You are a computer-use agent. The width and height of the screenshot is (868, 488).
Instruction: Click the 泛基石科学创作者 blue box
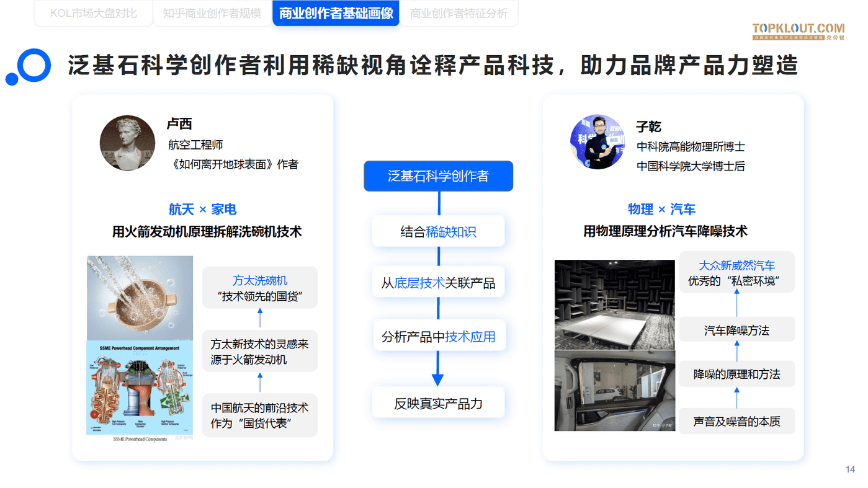438,176
